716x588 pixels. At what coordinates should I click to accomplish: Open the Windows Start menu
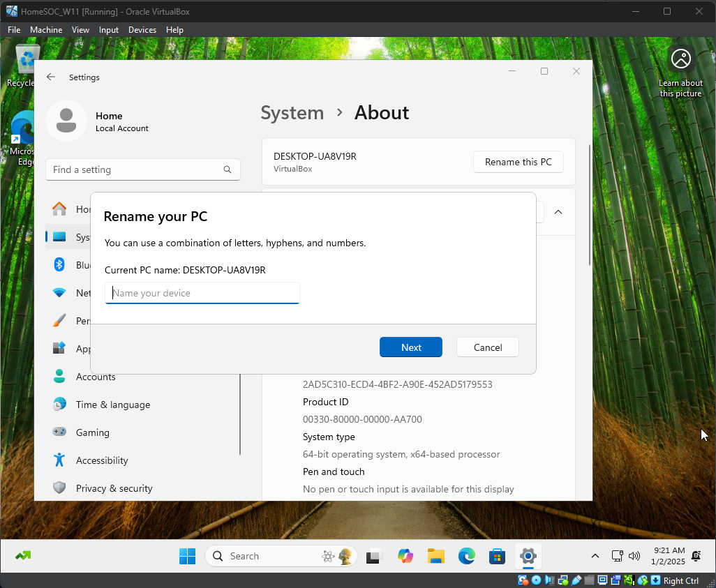[187, 556]
